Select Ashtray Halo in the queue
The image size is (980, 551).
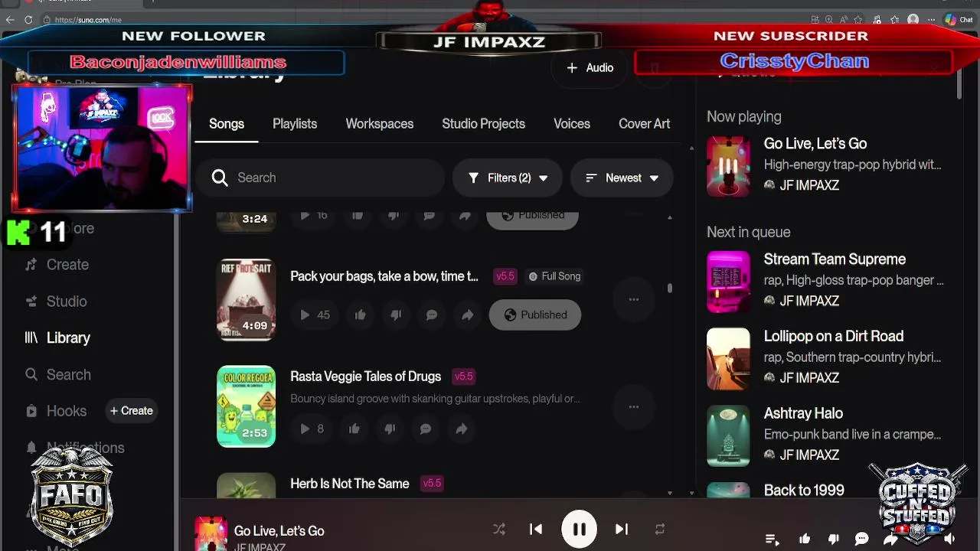(803, 413)
